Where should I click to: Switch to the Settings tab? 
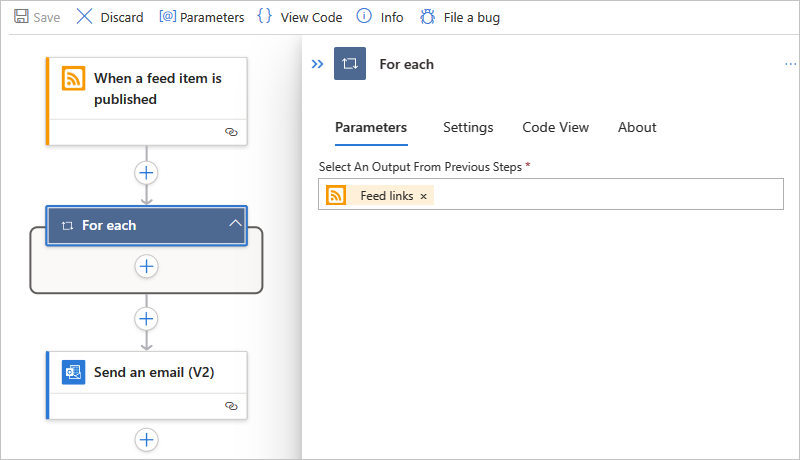click(468, 127)
